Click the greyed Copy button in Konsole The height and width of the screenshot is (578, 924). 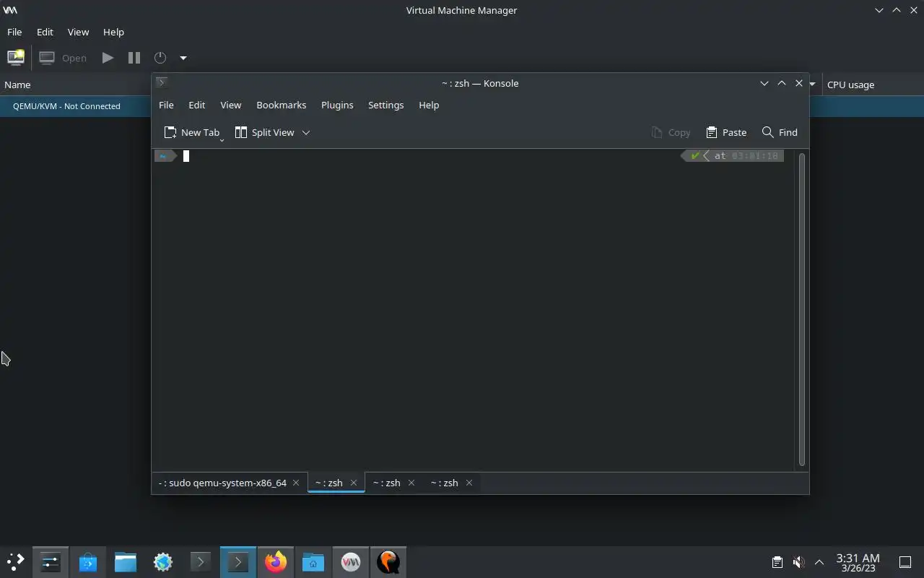[671, 132]
